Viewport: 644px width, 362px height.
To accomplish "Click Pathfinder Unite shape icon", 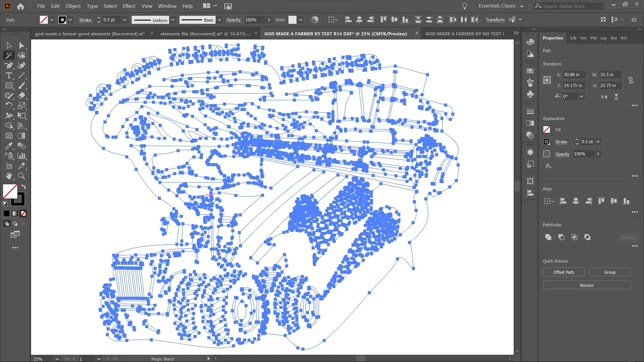I will (x=548, y=237).
